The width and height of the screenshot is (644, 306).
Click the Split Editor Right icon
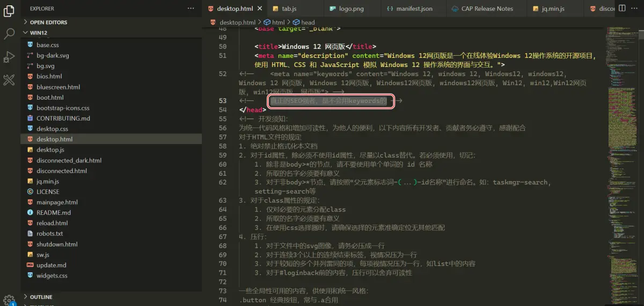point(623,9)
